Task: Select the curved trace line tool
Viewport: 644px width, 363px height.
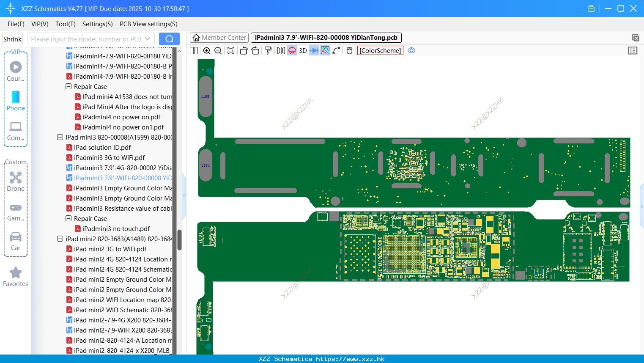Action: (337, 51)
